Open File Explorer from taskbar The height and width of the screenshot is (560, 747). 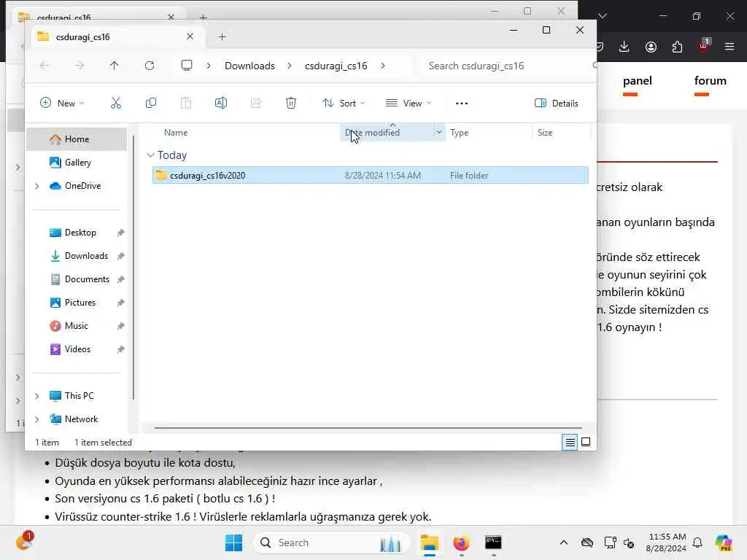click(429, 542)
